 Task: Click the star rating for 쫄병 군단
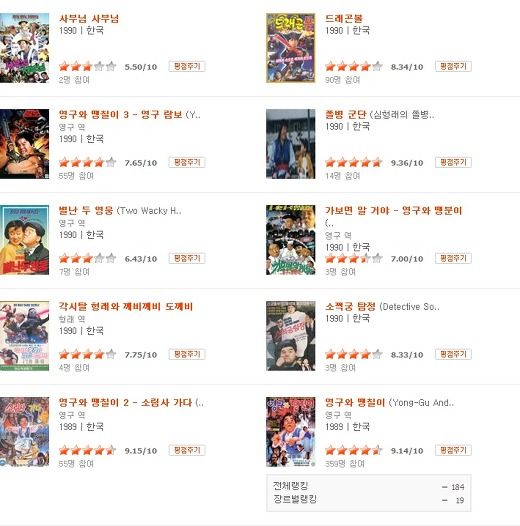354,162
